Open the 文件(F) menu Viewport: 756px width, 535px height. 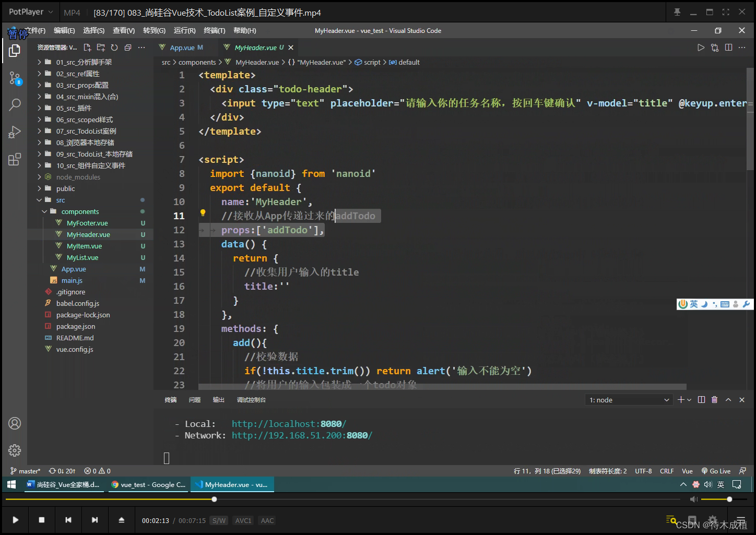35,31
